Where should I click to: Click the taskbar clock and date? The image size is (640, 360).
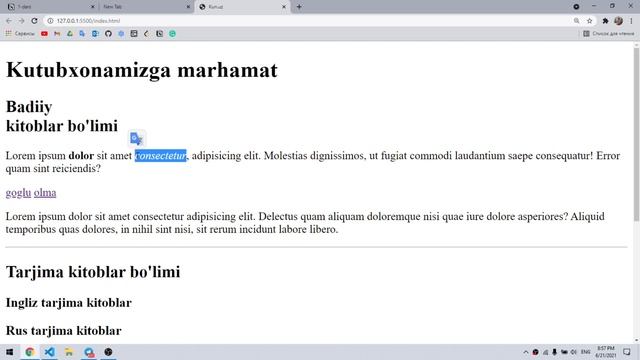point(606,352)
